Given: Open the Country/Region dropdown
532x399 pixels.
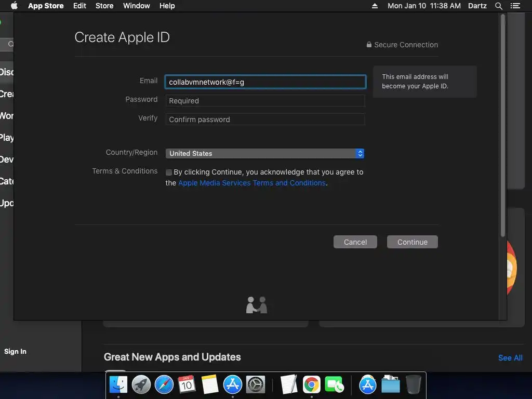Looking at the screenshot, I should pyautogui.click(x=264, y=153).
